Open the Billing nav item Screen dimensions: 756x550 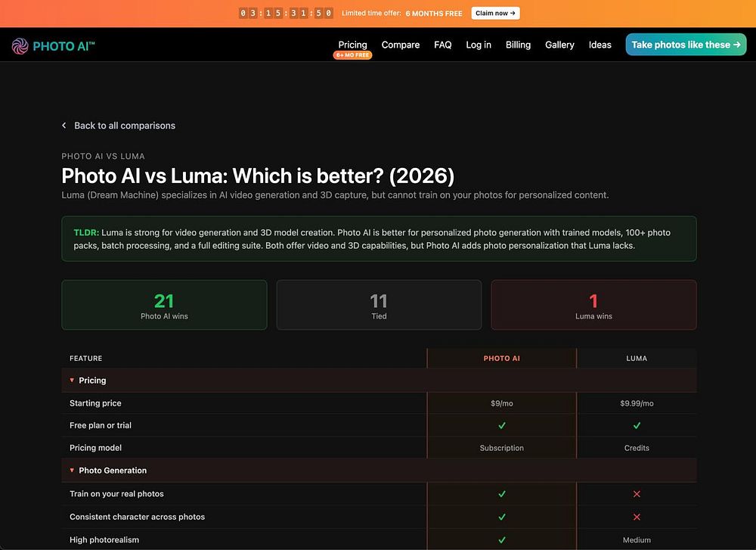[x=519, y=45]
